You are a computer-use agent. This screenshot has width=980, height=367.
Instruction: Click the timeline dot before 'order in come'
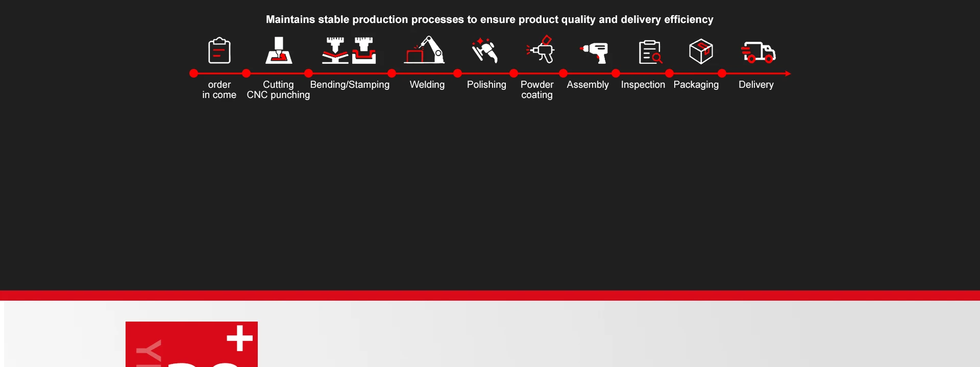point(193,74)
